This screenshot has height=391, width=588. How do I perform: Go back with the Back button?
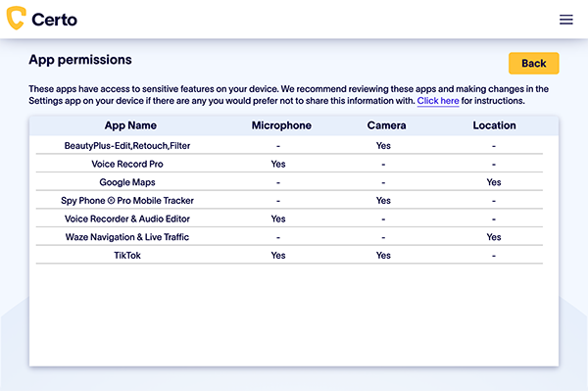tap(534, 64)
